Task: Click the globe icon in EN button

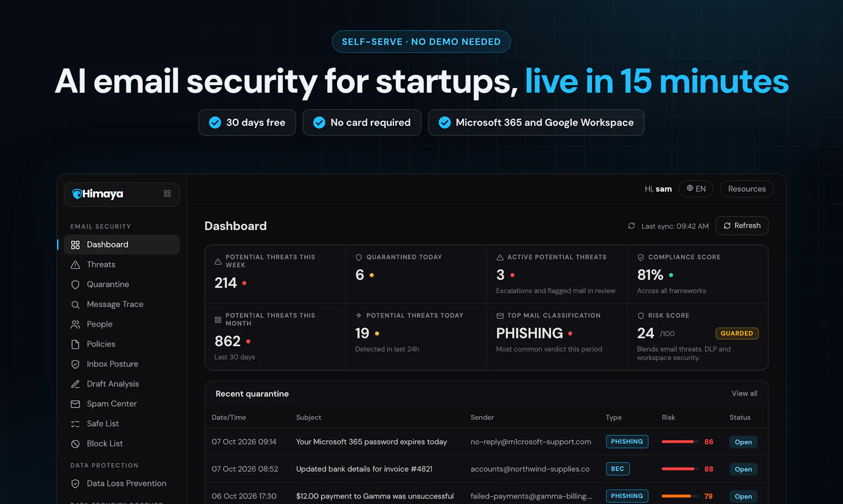Action: pyautogui.click(x=690, y=188)
